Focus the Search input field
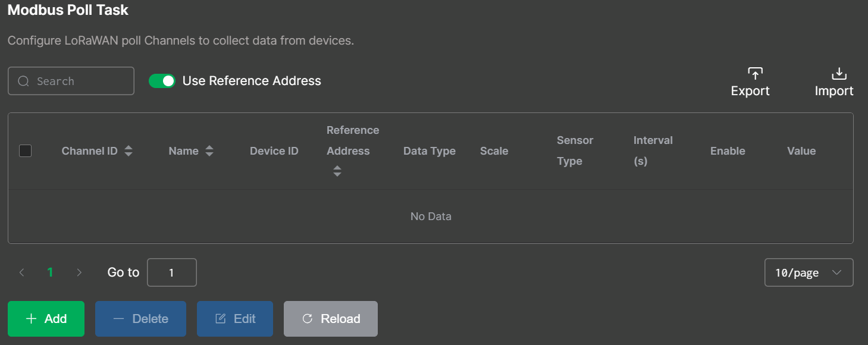Screen dimensions: 868x345 click(x=71, y=81)
